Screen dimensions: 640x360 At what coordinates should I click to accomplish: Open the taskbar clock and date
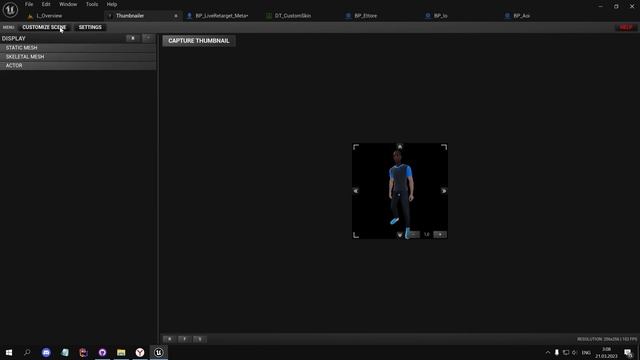607,353
